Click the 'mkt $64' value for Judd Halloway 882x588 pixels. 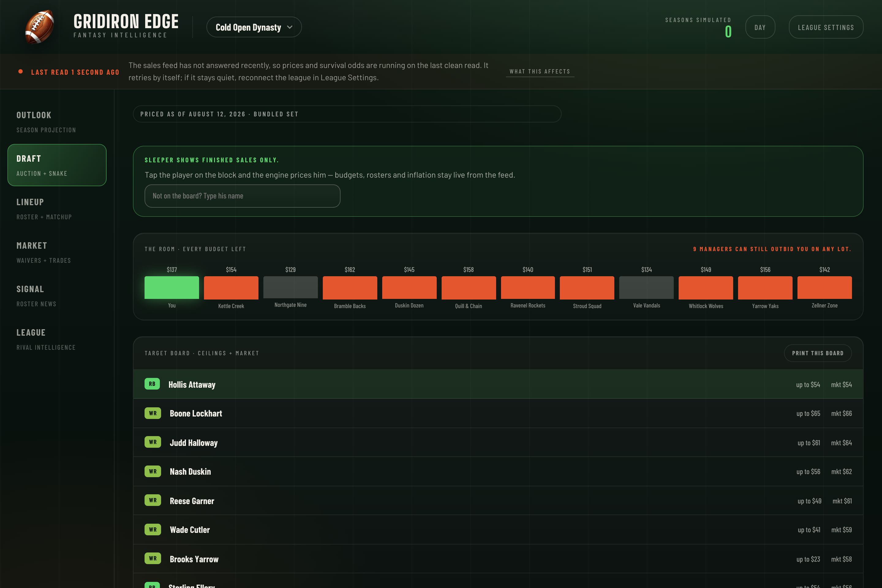click(x=841, y=443)
